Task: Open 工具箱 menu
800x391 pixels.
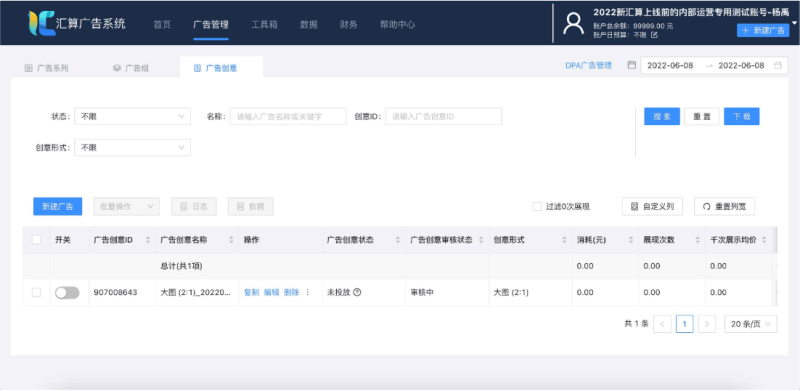Action: [x=264, y=25]
